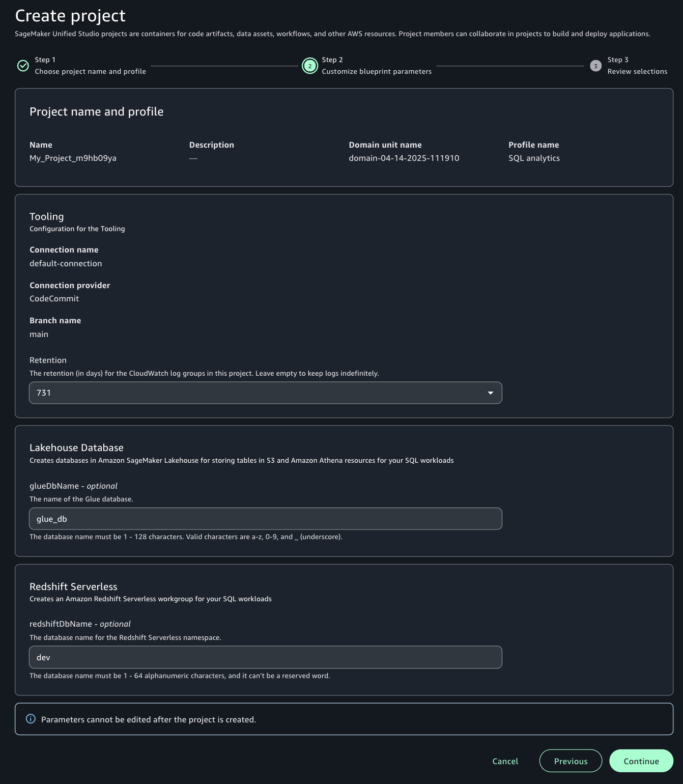Image resolution: width=683 pixels, height=784 pixels.
Task: Click the project name My_Project_m9hb09ya
Action: (x=73, y=158)
